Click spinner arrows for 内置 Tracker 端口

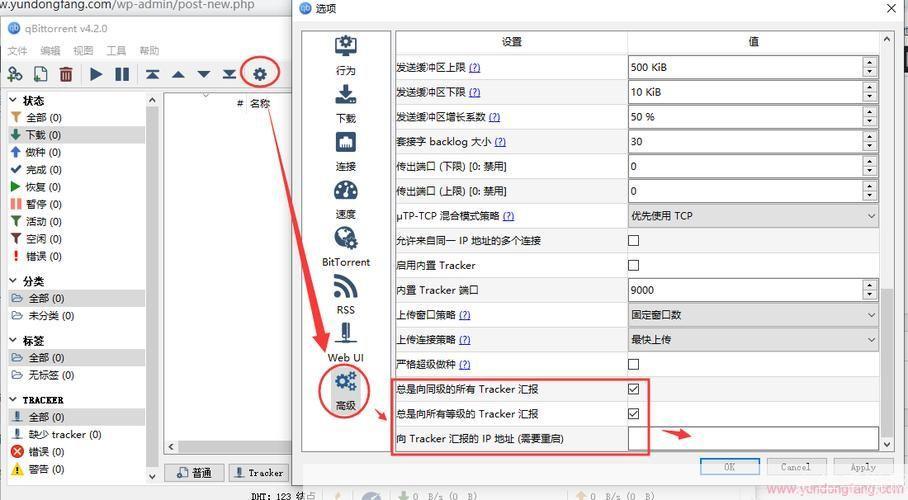click(869, 290)
